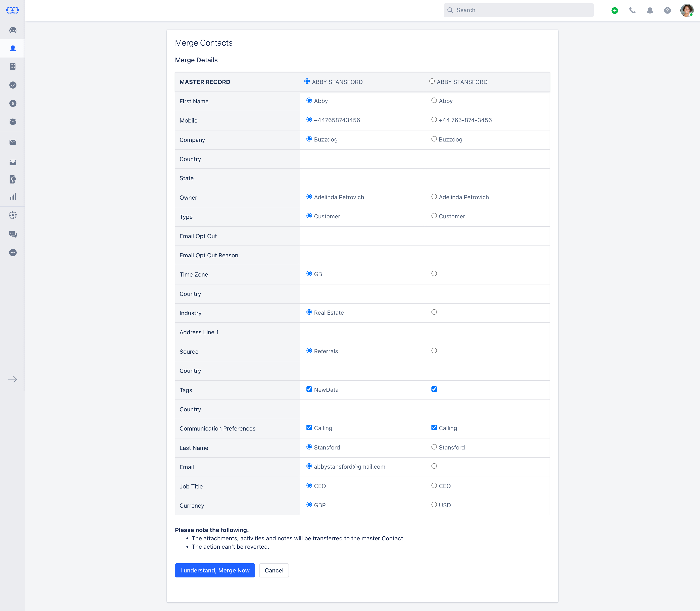
Task: Open the Tasks checkmark icon in sidebar
Action: [13, 85]
